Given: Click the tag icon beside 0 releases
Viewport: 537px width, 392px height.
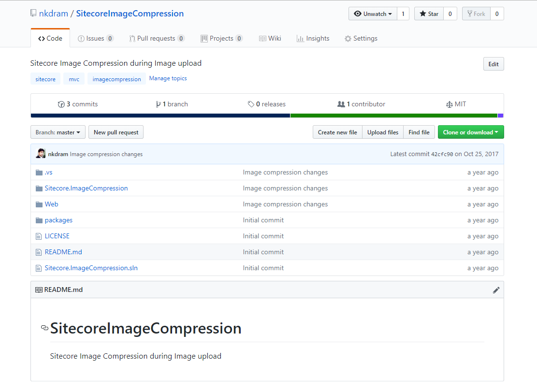Looking at the screenshot, I should [251, 104].
